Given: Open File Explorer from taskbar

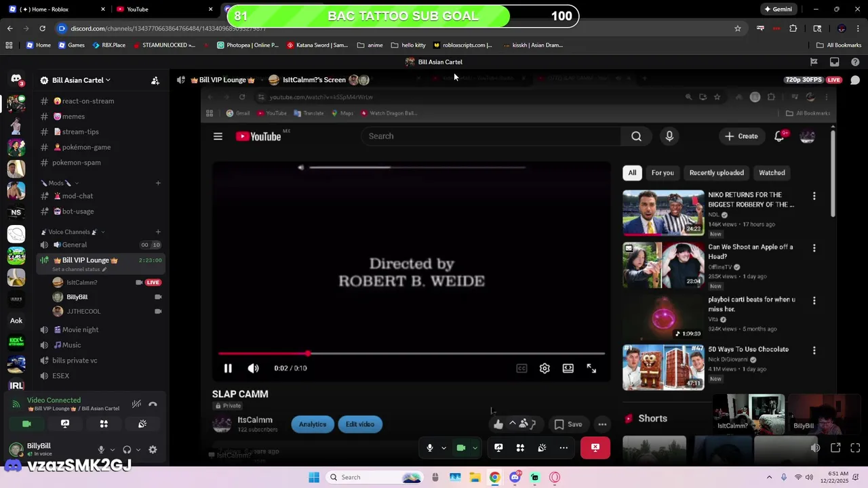Looking at the screenshot, I should [475, 477].
